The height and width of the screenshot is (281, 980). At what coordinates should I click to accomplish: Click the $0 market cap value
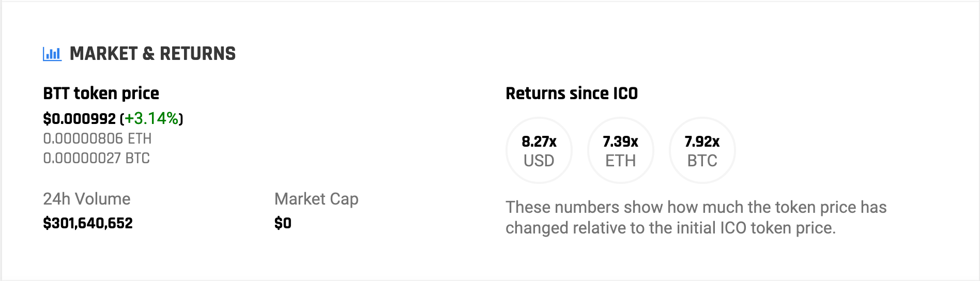[283, 223]
